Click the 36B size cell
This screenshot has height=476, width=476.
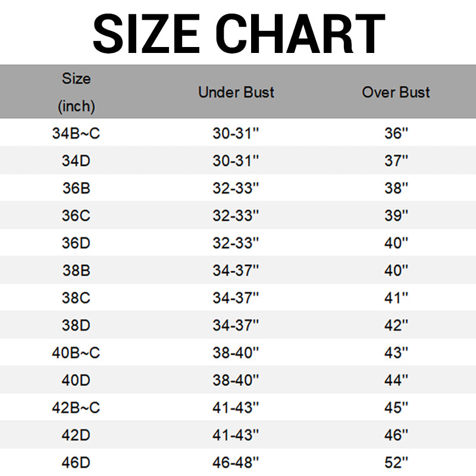click(x=76, y=188)
